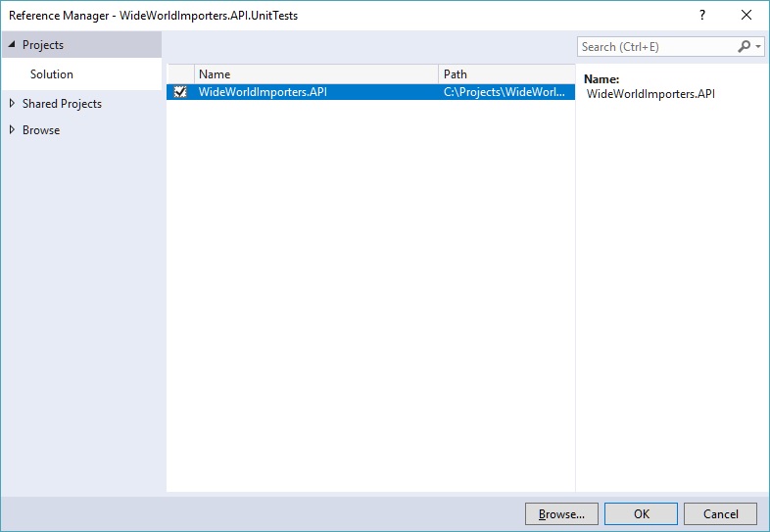Click the search magnifier icon
770x532 pixels.
(745, 46)
